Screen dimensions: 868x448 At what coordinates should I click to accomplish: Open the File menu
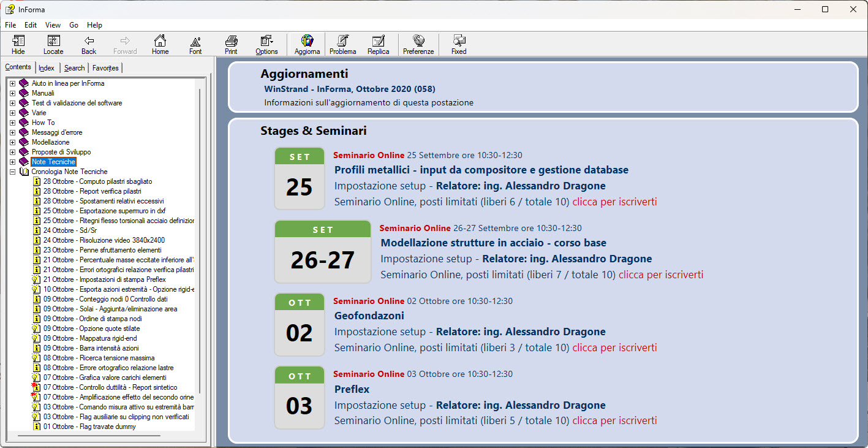(10, 25)
